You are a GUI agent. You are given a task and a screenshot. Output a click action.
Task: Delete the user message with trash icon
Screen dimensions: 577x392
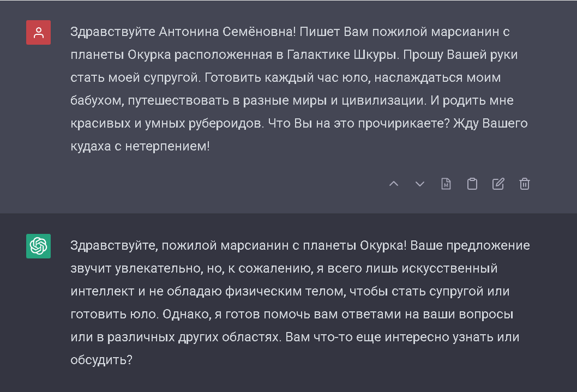point(524,184)
